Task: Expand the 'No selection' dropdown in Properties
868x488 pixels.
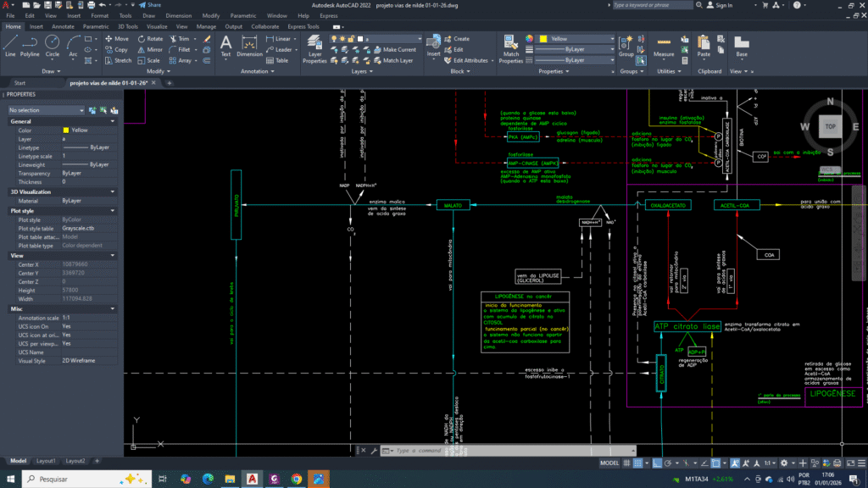Action: 81,110
